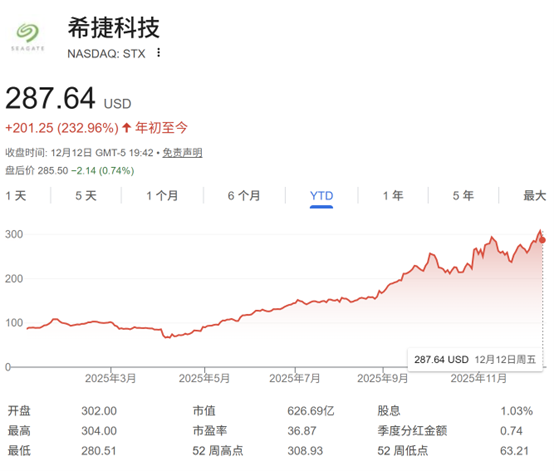Click the 2025年9月 axis label
Image resolution: width=554 pixels, height=471 pixels.
click(x=383, y=378)
